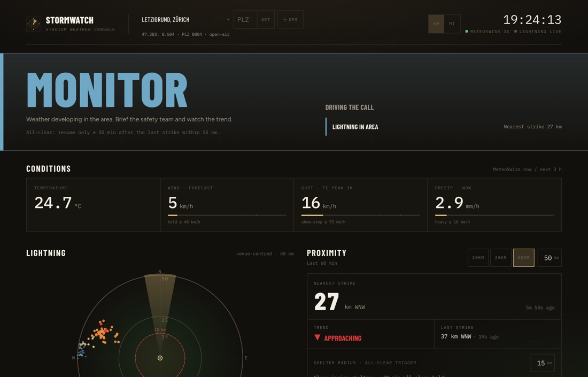Click the '47.383, 8.504 · PLZ 8004' coordinates line
588x377 pixels.
[185, 35]
